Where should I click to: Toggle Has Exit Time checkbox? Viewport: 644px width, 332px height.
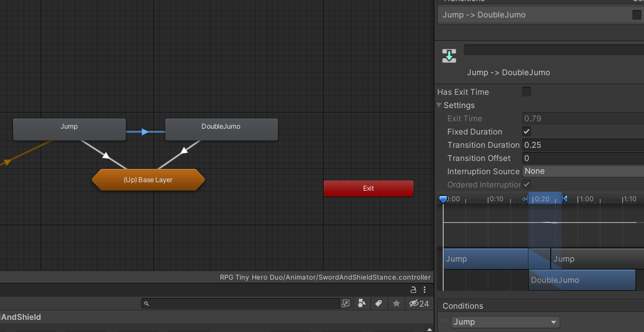click(x=526, y=92)
